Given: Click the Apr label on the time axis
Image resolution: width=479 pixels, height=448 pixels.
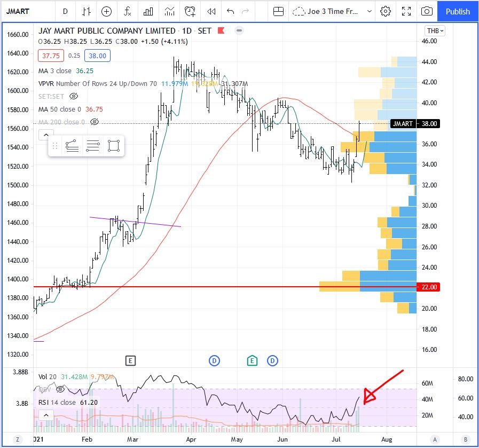Looking at the screenshot, I should 191,439.
